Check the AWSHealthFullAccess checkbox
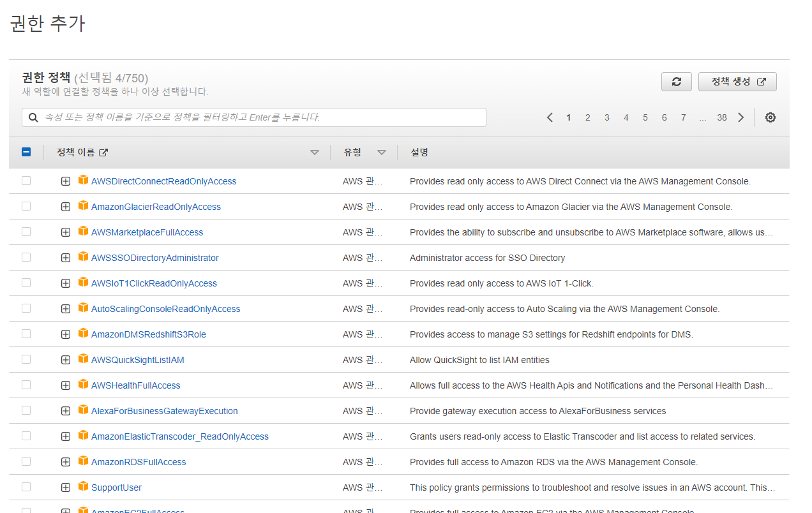Screen dimensions: 812x513 26,385
